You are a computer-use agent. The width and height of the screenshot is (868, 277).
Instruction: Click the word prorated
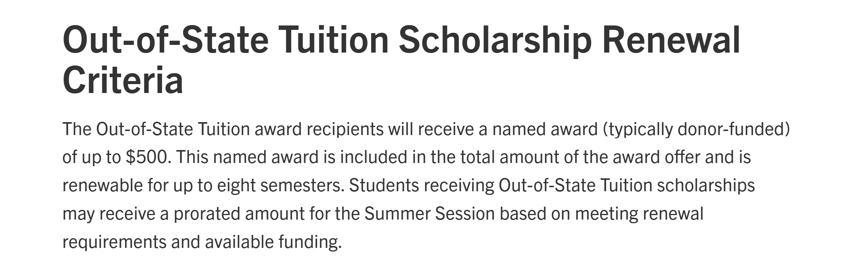click(206, 214)
